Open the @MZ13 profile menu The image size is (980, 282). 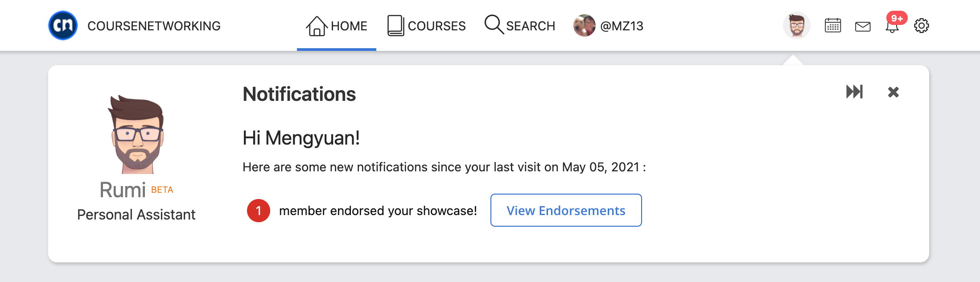click(x=609, y=26)
